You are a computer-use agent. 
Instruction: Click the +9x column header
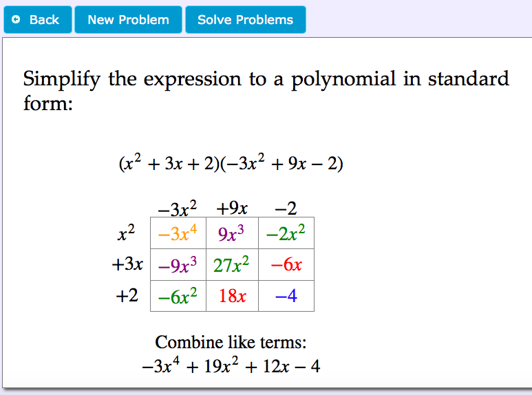coord(232,208)
